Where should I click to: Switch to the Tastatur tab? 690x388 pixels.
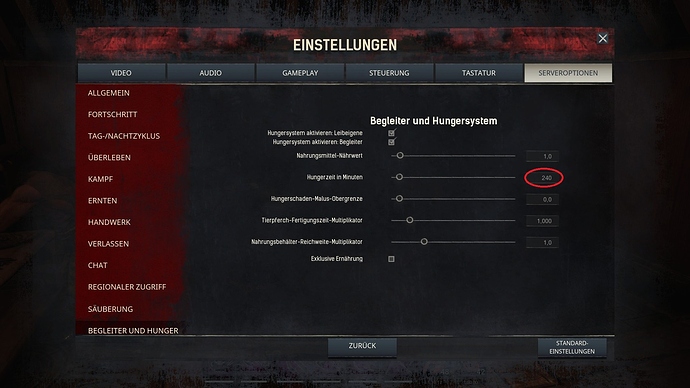click(x=479, y=73)
